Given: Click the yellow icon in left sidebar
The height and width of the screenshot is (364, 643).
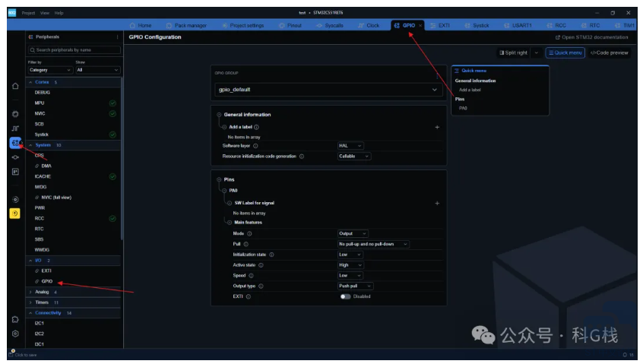Looking at the screenshot, I should (x=15, y=213).
